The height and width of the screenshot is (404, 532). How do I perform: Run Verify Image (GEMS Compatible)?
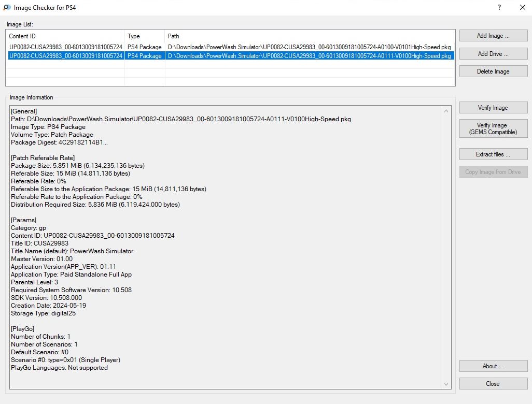[493, 128]
